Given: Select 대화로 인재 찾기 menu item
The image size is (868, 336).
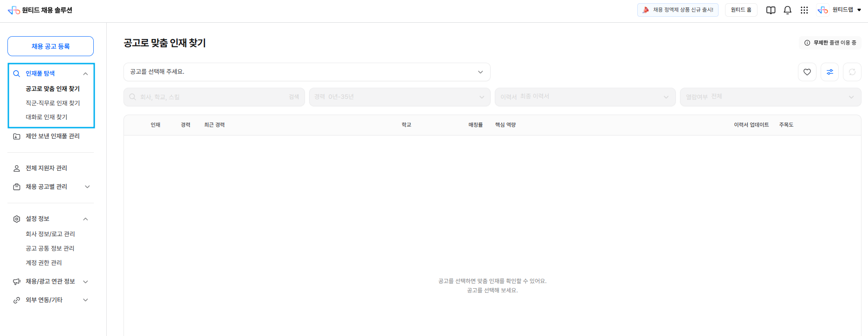Looking at the screenshot, I should pyautogui.click(x=46, y=117).
